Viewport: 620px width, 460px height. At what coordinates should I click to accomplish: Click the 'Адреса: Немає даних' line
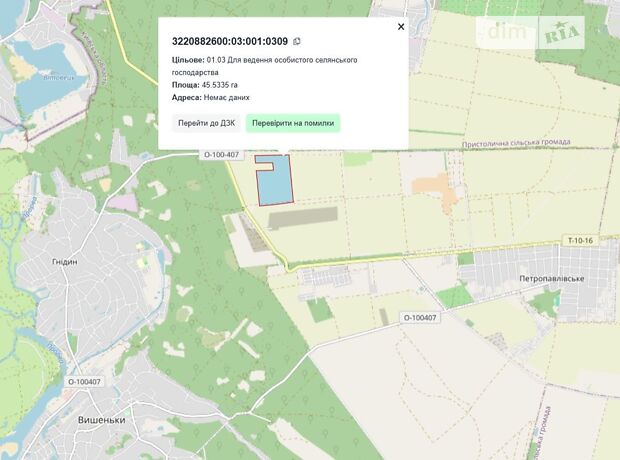coord(211,97)
